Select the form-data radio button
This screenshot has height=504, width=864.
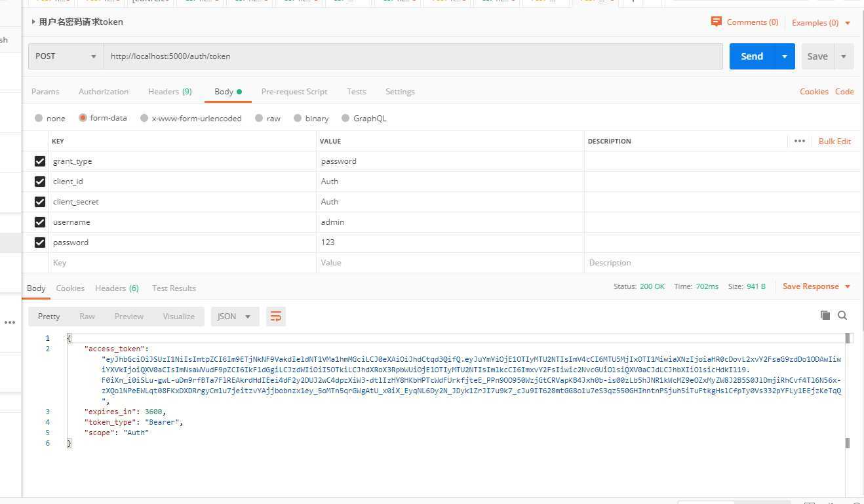click(x=83, y=118)
